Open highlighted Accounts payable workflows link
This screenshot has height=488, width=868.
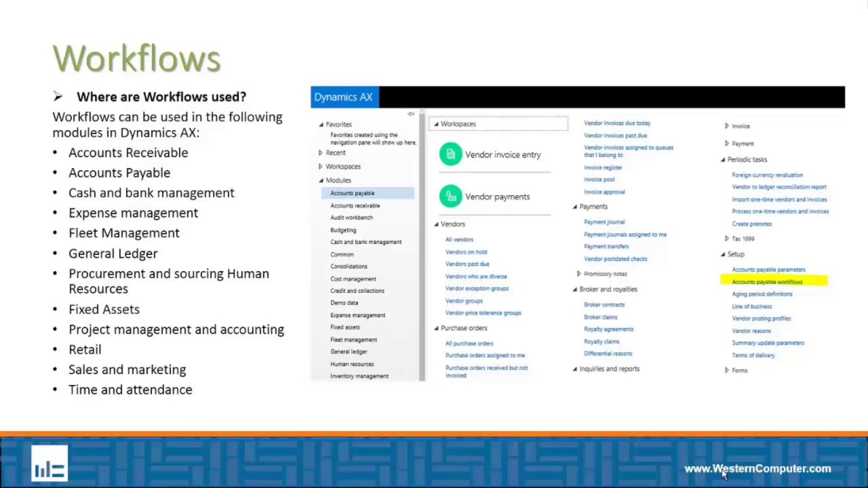coord(767,282)
